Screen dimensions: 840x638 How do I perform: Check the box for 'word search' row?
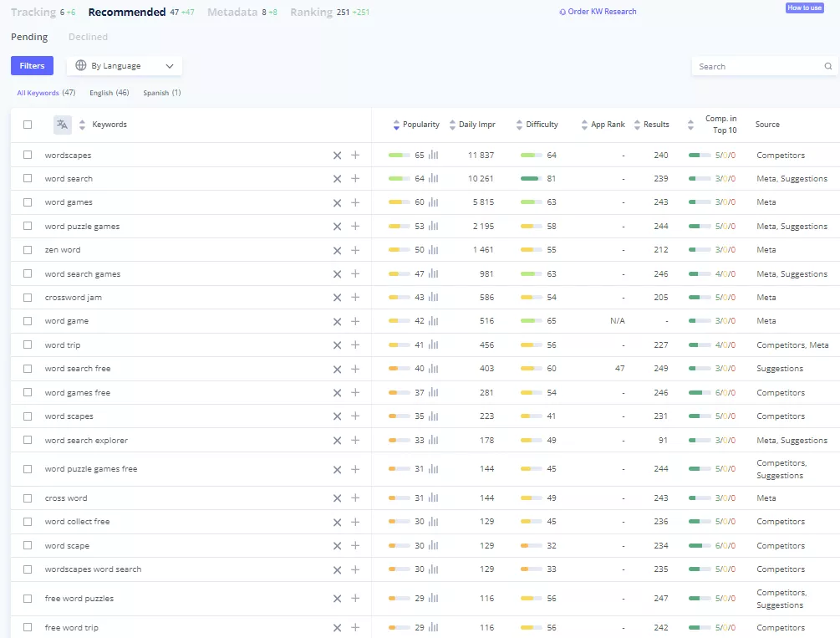tap(28, 179)
